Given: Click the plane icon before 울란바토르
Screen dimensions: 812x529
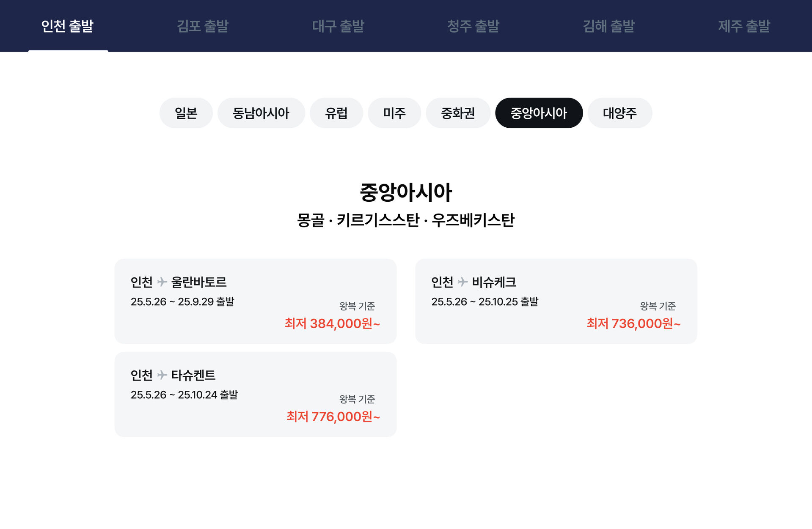Looking at the screenshot, I should 162,282.
